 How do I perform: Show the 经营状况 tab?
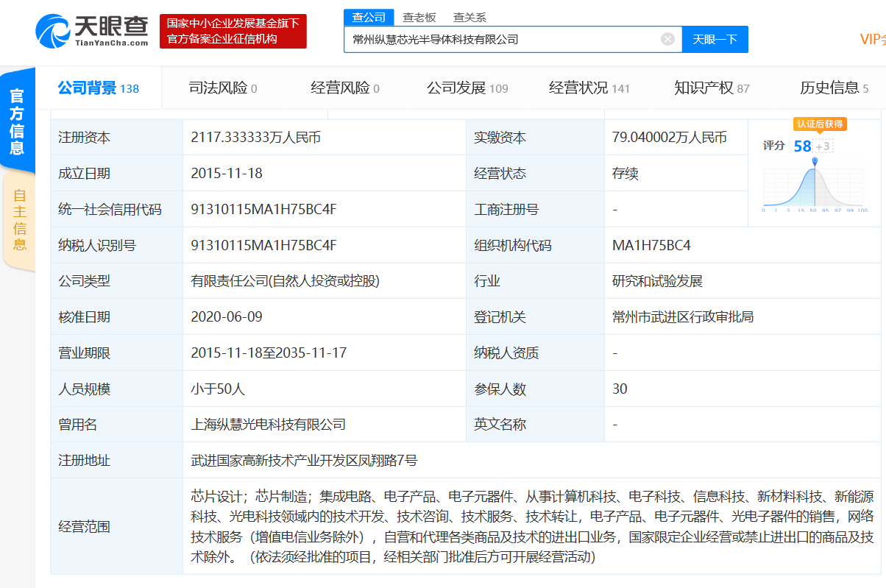[x=589, y=88]
